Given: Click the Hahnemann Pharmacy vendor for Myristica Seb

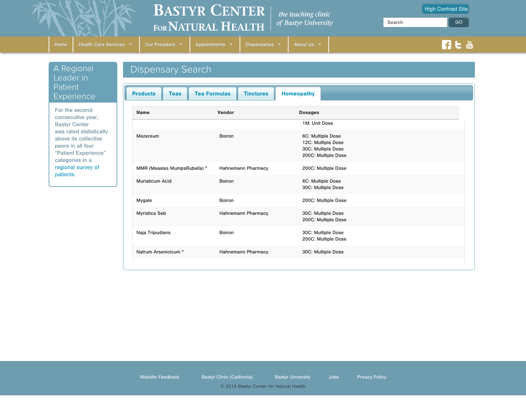Looking at the screenshot, I should coord(244,213).
